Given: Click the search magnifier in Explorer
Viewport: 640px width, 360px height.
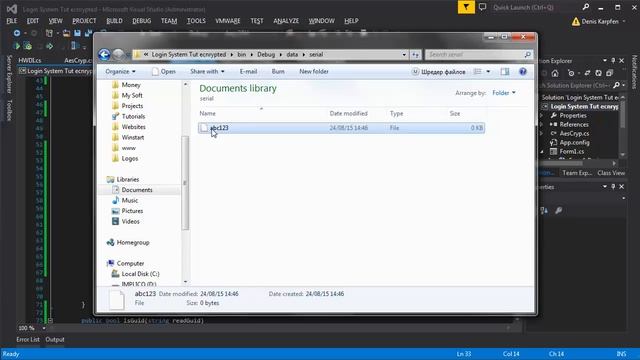Looking at the screenshot, I should tap(527, 54).
